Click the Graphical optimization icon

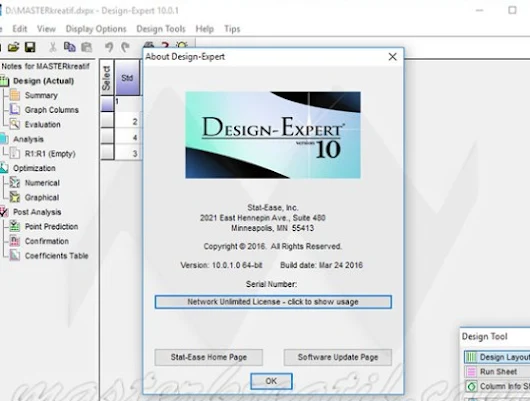15,197
